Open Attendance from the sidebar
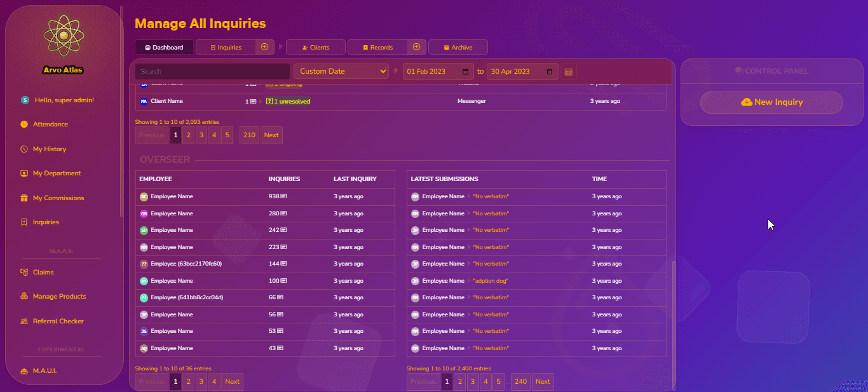 coord(50,125)
